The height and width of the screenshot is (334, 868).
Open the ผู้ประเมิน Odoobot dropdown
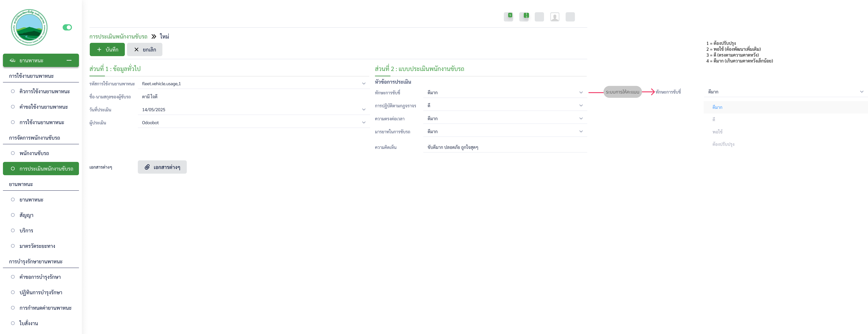[x=364, y=122]
